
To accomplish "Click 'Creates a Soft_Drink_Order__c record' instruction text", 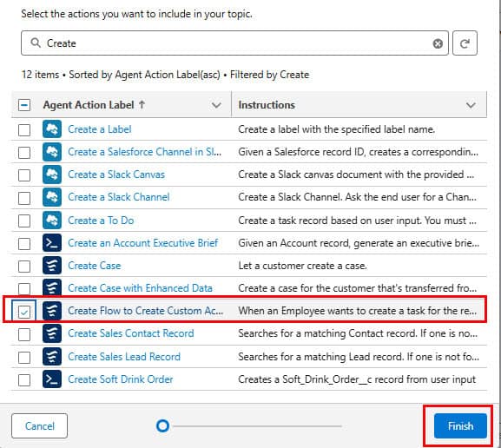I will (357, 379).
